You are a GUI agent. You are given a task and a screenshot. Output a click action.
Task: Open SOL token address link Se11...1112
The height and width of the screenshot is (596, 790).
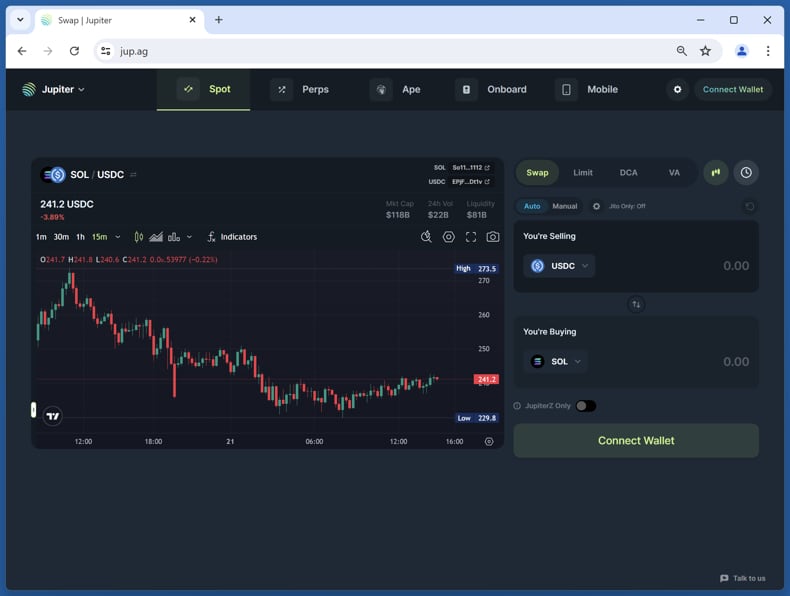coord(471,167)
